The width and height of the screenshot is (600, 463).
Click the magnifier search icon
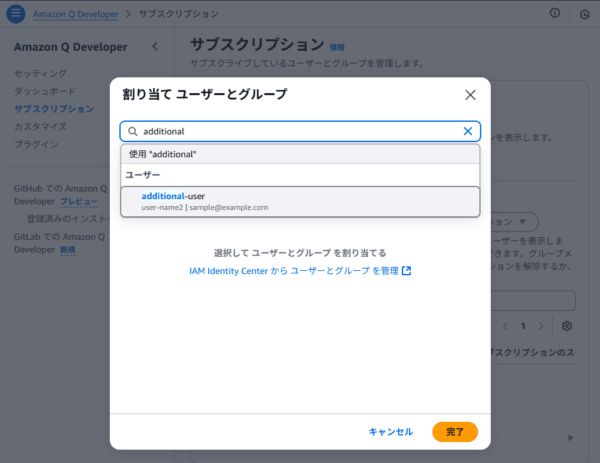pos(132,131)
